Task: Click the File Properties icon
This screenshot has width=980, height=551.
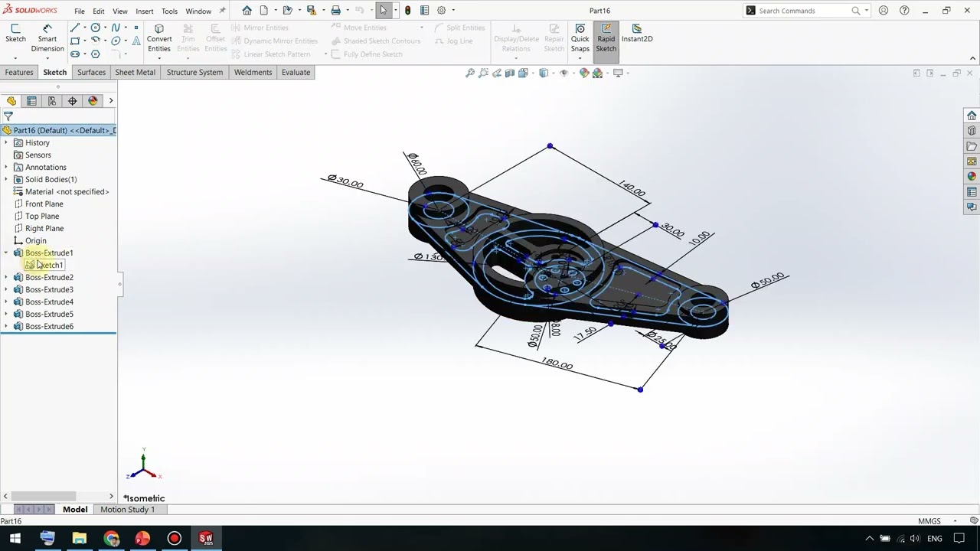Action: (x=424, y=11)
